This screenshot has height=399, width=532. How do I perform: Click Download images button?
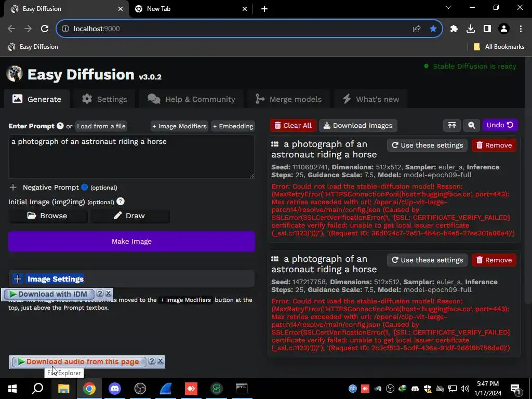click(x=358, y=126)
